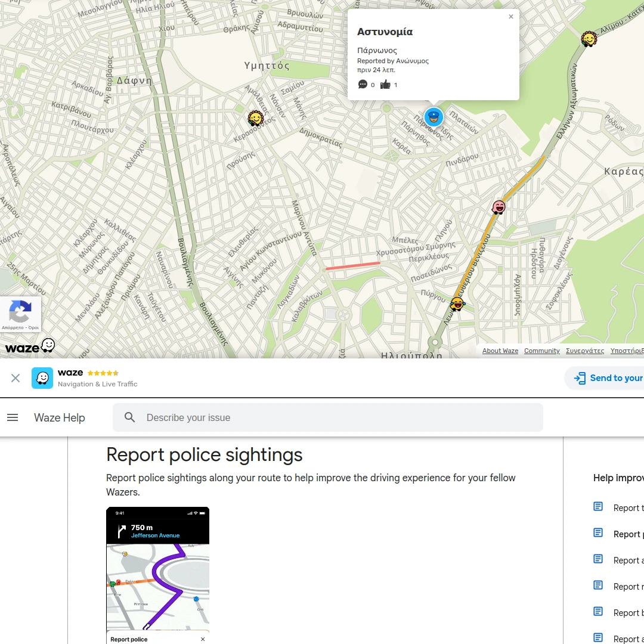The width and height of the screenshot is (644, 644).
Task: Click the moody Wazer avatar on Venizelou avenue
Action: (x=498, y=207)
